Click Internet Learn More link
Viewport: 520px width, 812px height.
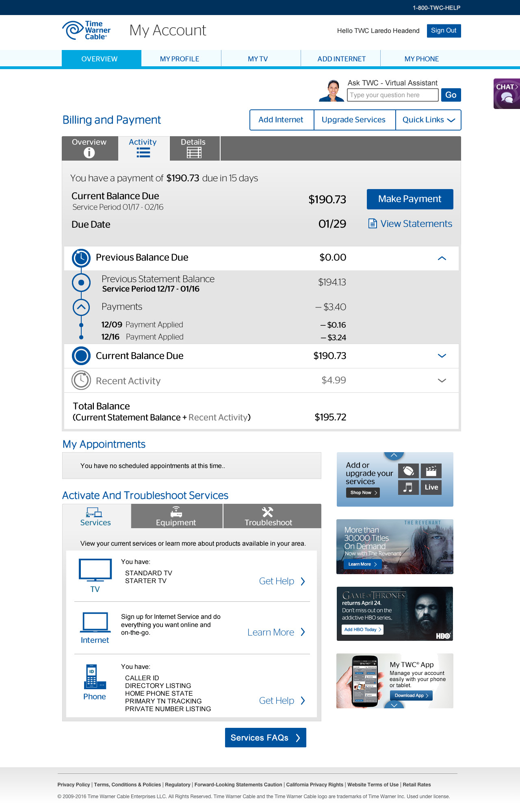click(271, 632)
